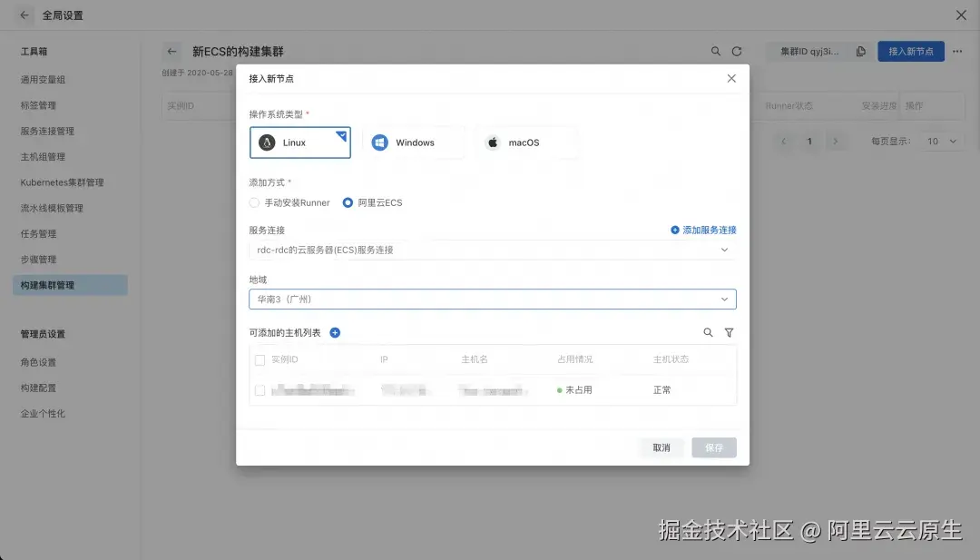Click the copy cluster ID icon

pos(858,52)
